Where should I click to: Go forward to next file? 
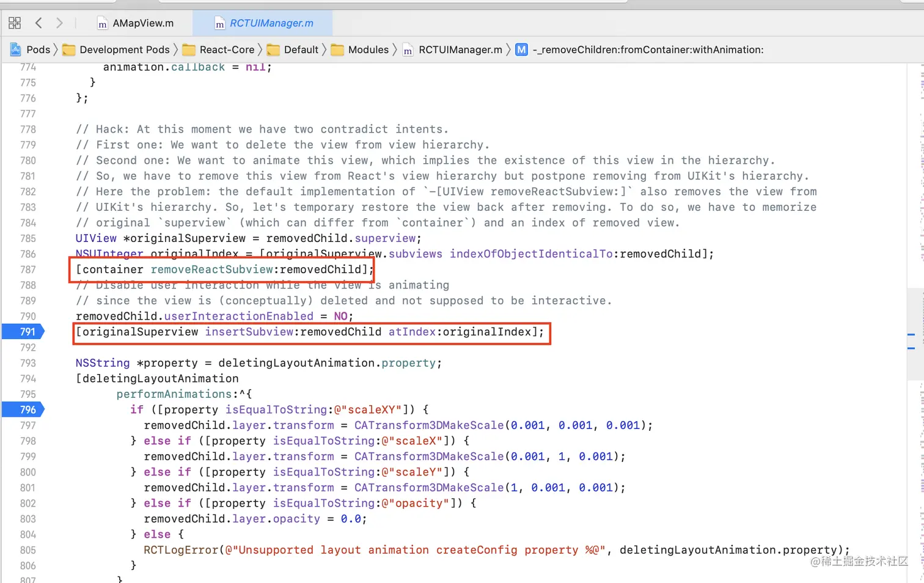point(59,23)
